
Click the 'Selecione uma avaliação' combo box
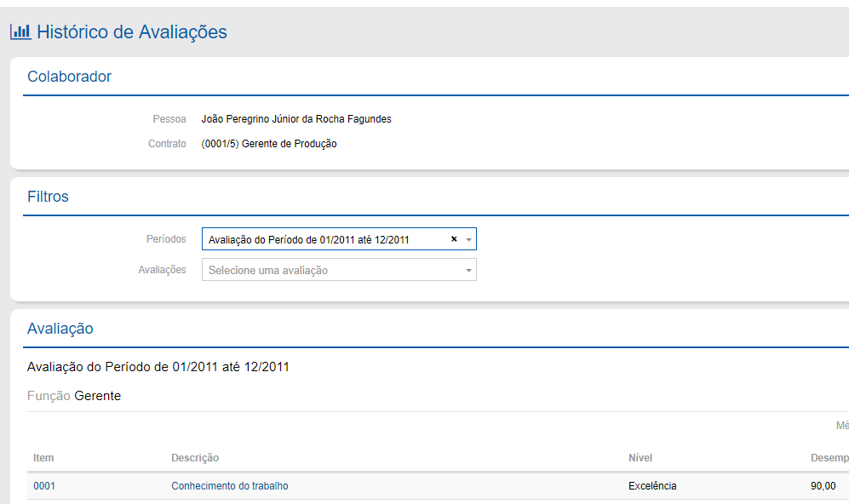pyautogui.click(x=332, y=271)
